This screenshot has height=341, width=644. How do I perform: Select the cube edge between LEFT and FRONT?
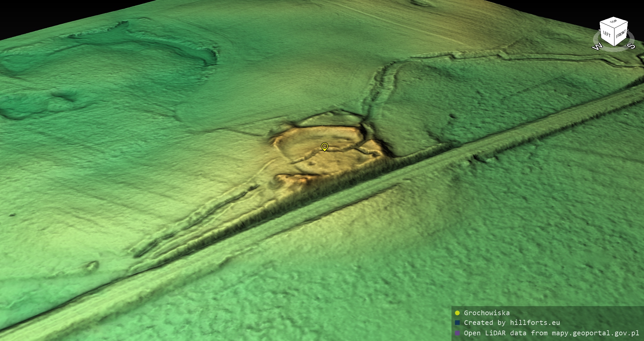point(614,37)
